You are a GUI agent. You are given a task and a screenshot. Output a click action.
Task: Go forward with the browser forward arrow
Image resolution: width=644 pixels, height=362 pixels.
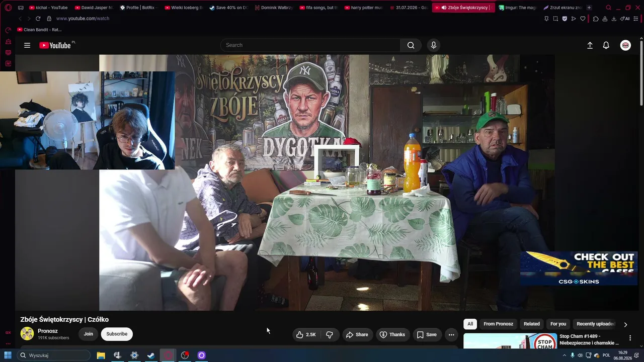28,19
